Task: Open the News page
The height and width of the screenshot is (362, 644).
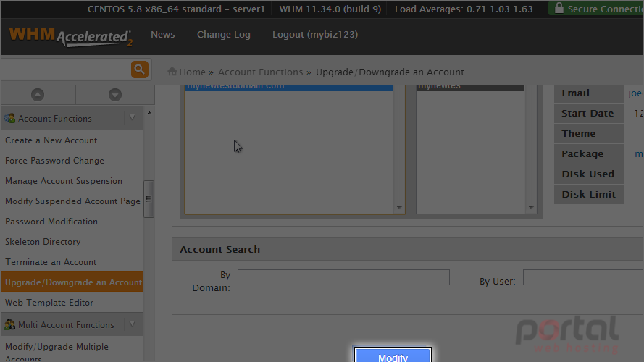Action: tap(163, 35)
